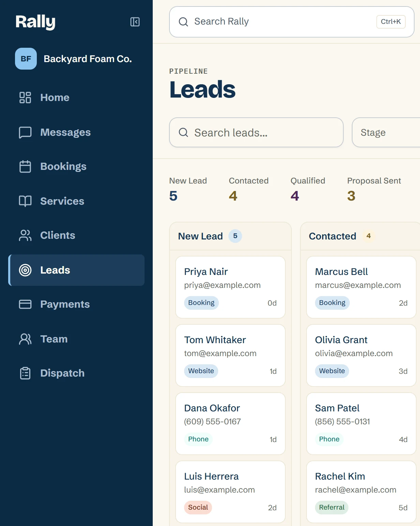420x526 pixels.
Task: Click the Dispatch clipboard icon
Action: (25, 373)
